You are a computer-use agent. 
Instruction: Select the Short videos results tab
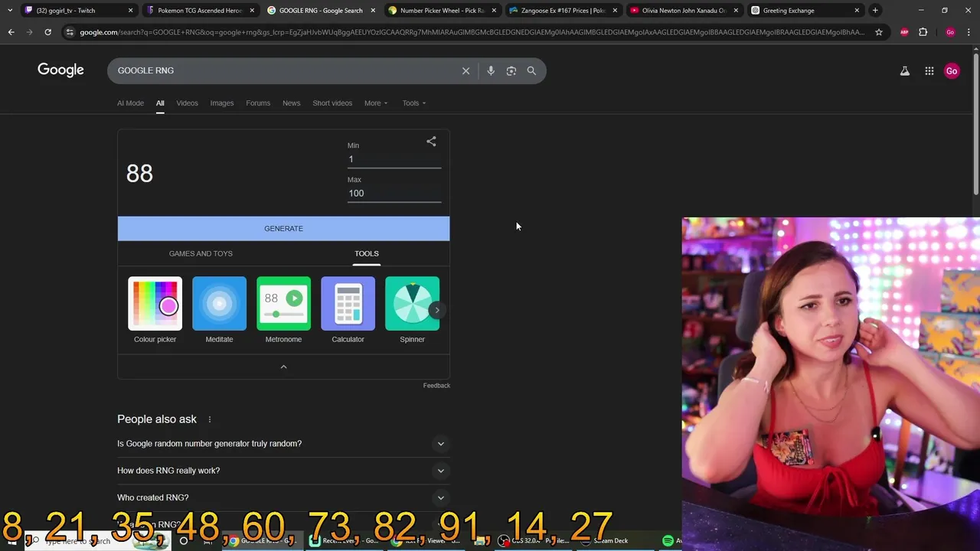(x=332, y=103)
